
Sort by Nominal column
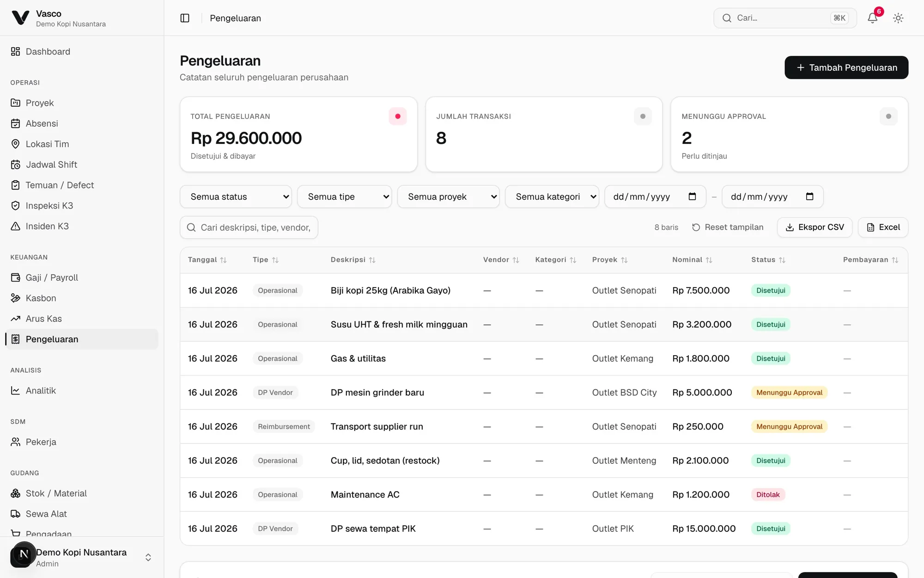[x=692, y=260]
